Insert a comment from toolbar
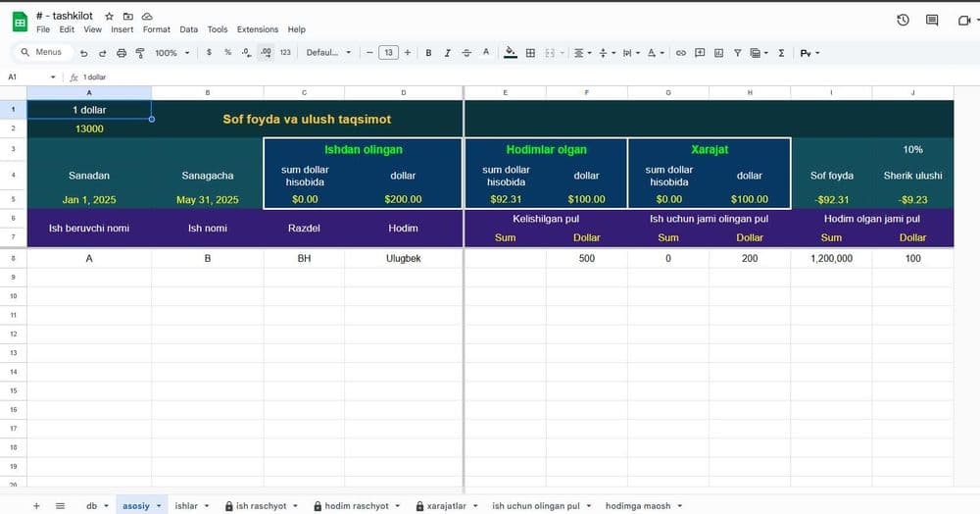The image size is (980, 514). click(700, 53)
